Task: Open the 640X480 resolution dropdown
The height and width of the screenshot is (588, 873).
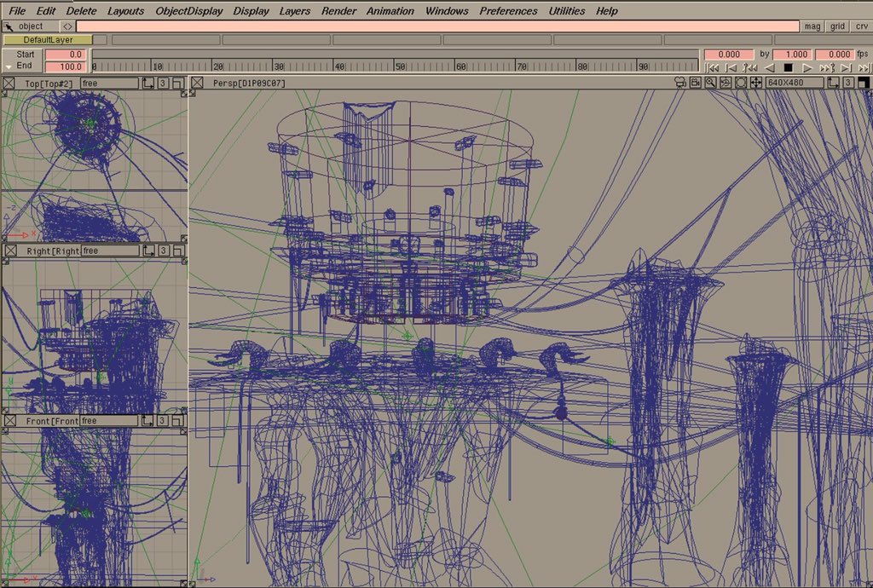Action: (x=794, y=83)
